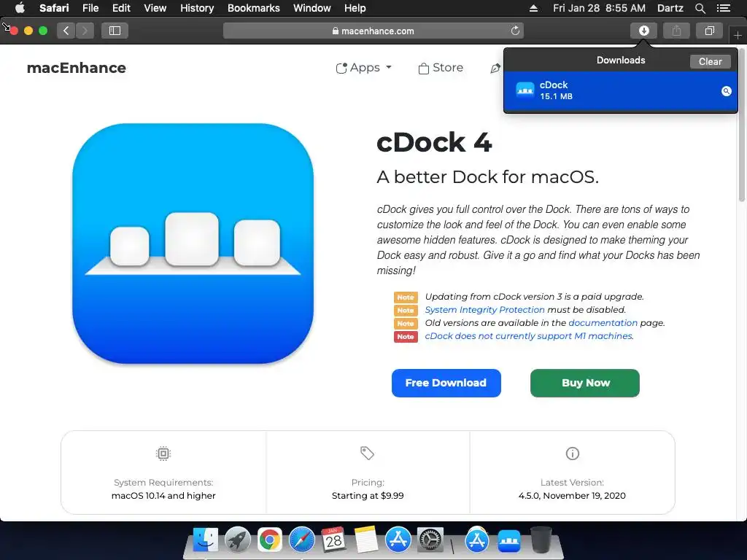Reload the macenhance.com page
The width and height of the screenshot is (747, 560).
(515, 31)
